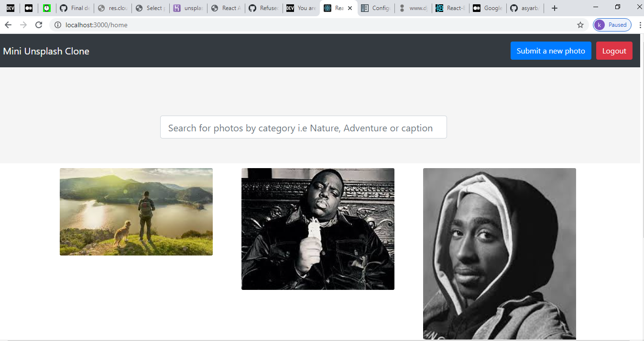Switch to the green clock pinned tab

pos(47,8)
